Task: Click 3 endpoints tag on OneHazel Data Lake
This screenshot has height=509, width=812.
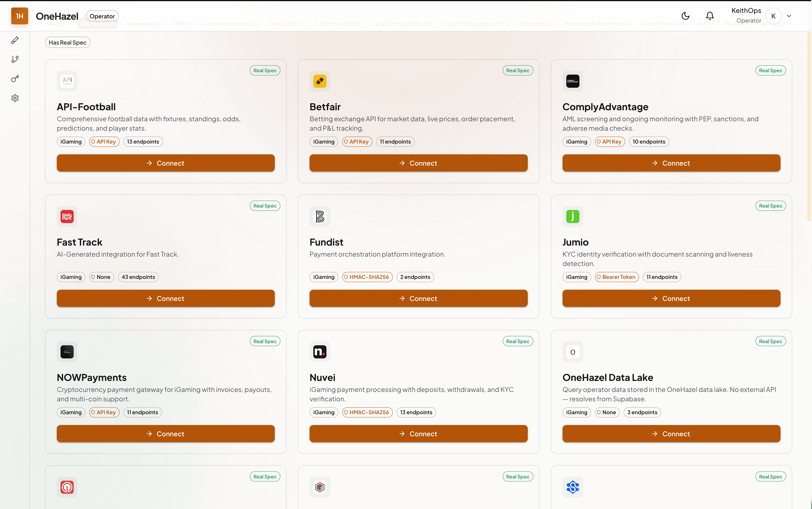Action: pos(642,412)
